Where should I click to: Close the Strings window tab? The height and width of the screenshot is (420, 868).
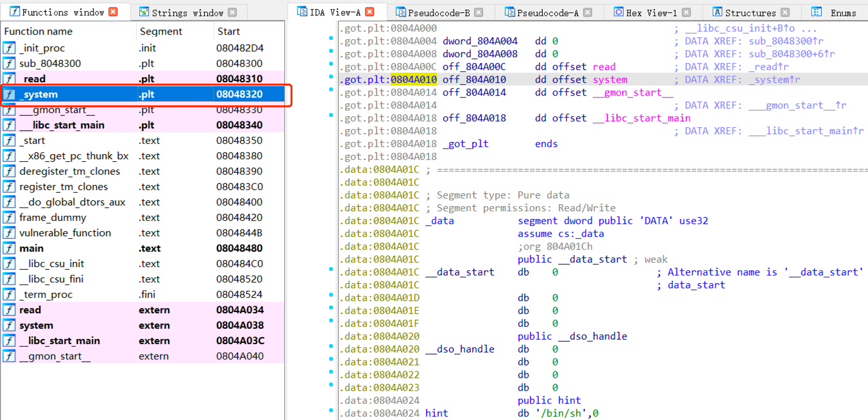(x=232, y=12)
